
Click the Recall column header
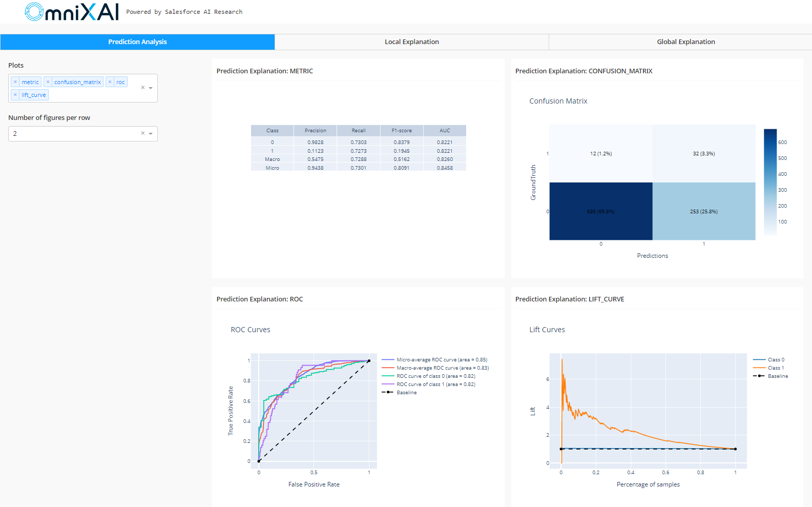click(359, 131)
